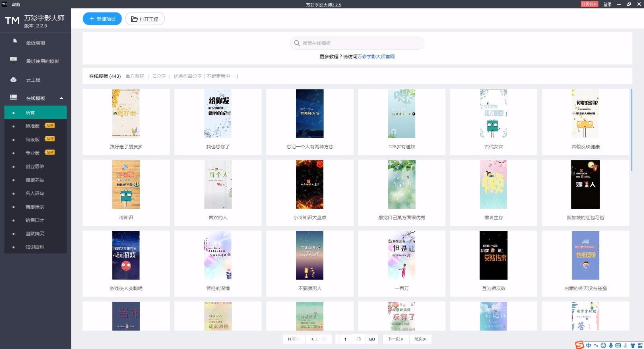Viewport: 644px width, 349px height.
Task: Click the input method microphone icon
Action: click(x=611, y=345)
